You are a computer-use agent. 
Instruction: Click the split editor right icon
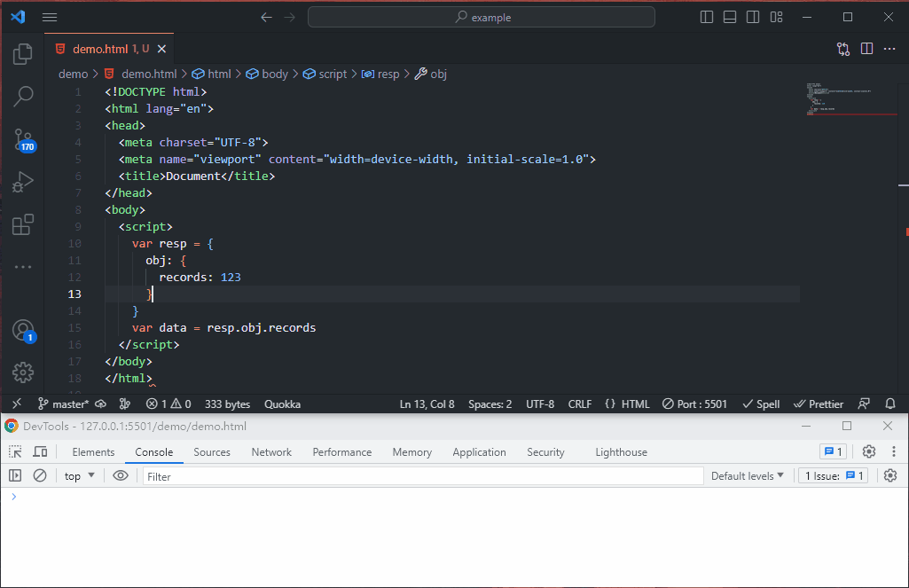866,49
